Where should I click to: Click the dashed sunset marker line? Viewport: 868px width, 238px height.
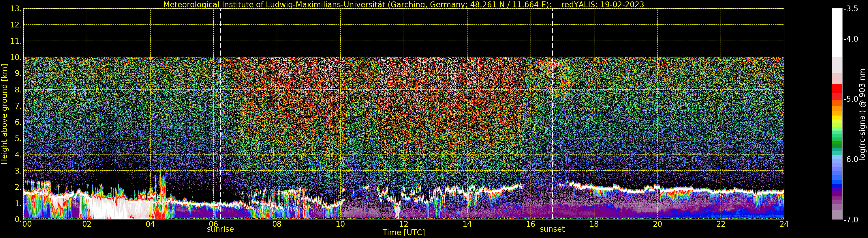click(x=552, y=114)
